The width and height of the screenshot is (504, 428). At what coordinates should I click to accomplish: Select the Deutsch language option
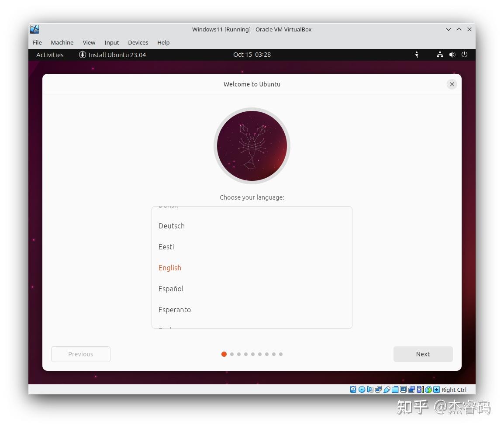click(172, 226)
